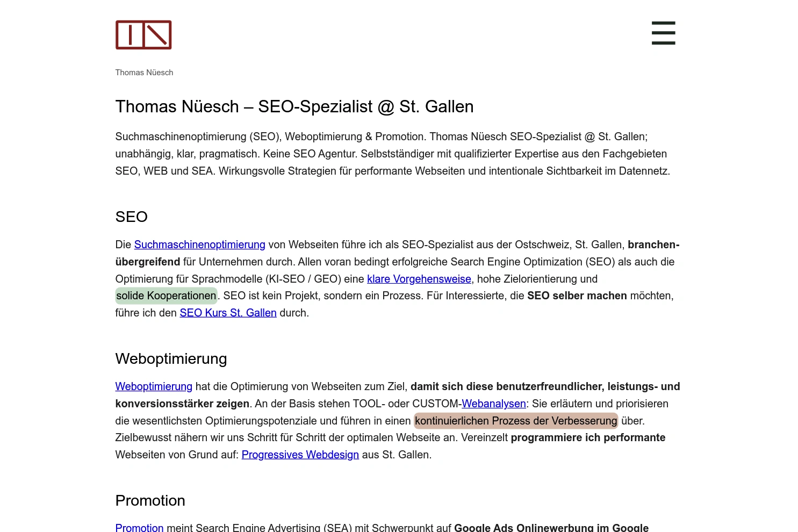This screenshot has height=532, width=798.
Task: Select the highlighted kontinuierlichen Prozess text
Action: pos(515,421)
